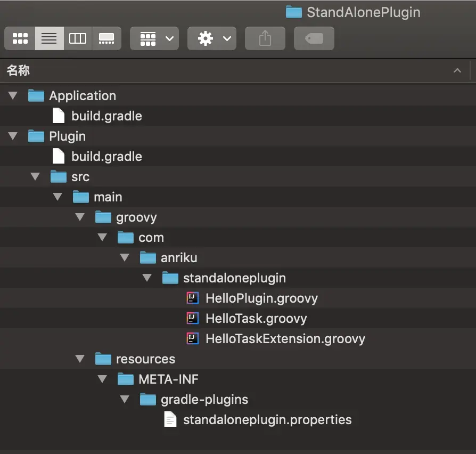Select the resources folder name
This screenshot has height=454, width=476.
click(146, 359)
